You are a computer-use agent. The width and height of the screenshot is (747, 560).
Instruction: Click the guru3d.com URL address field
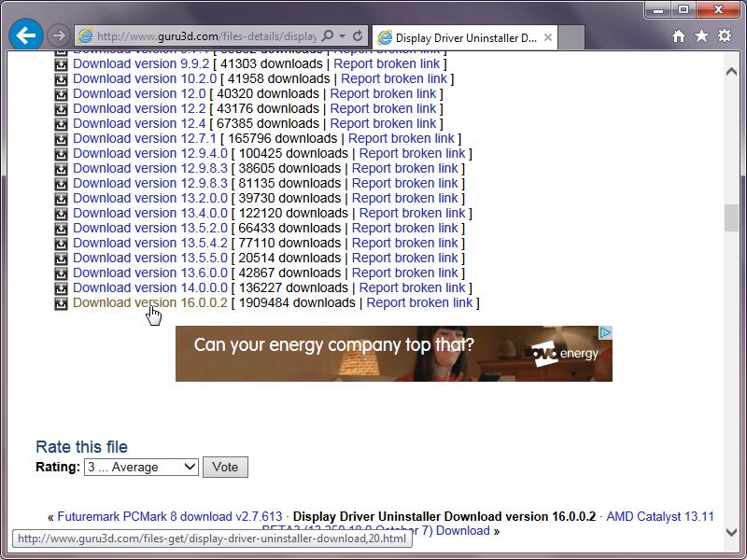(x=205, y=36)
